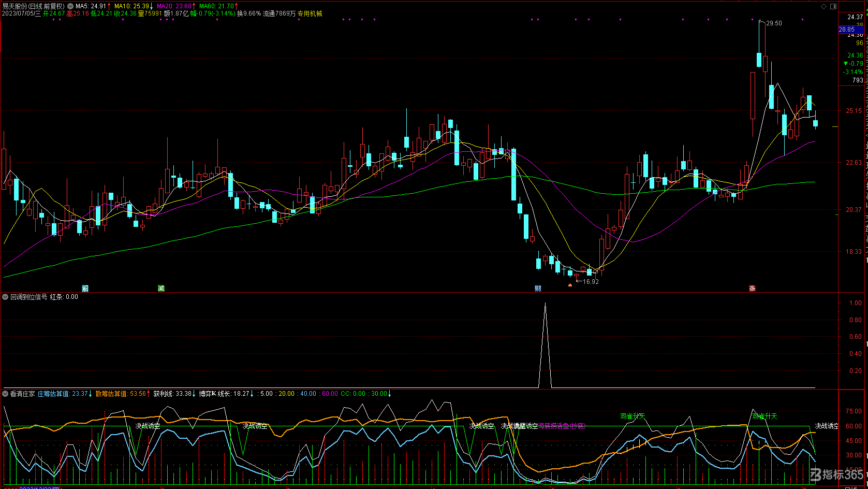
Task: Click the magenta 海底捞活鱼(抄底) signal text
Action: click(562, 426)
